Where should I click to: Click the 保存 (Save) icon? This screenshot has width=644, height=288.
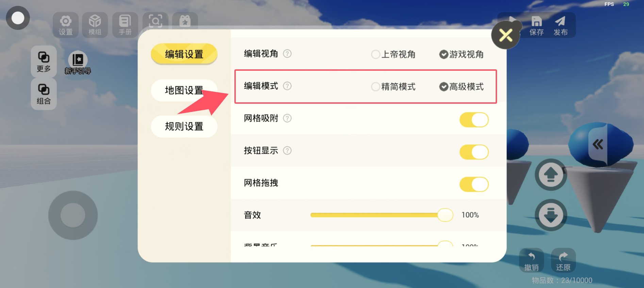tap(536, 26)
